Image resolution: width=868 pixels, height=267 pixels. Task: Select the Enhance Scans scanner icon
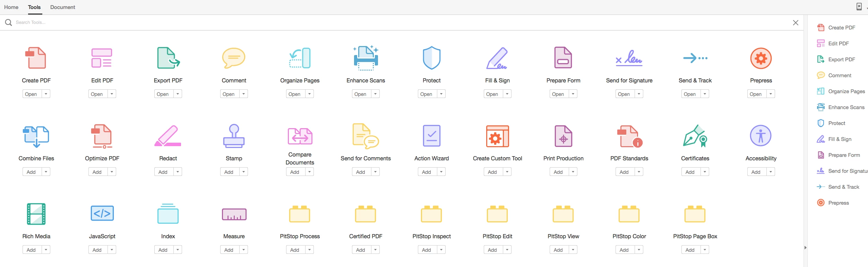click(x=366, y=58)
